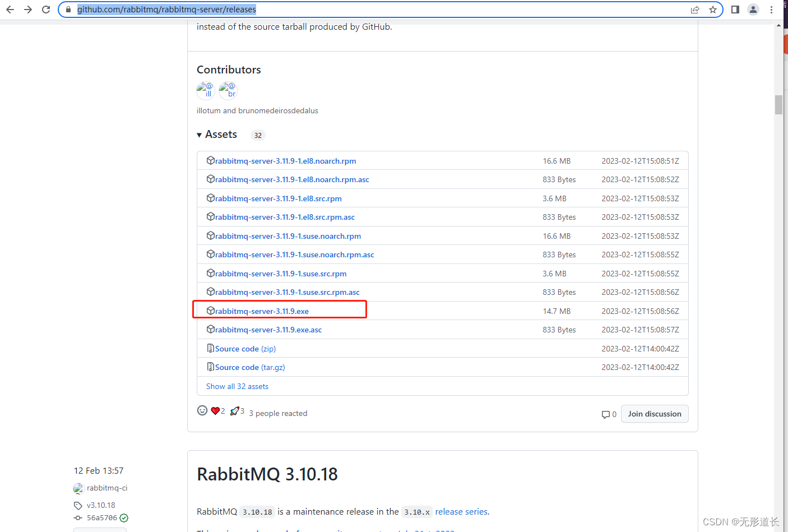Download Source code (tar.gz)
The image size is (788, 532).
point(250,367)
